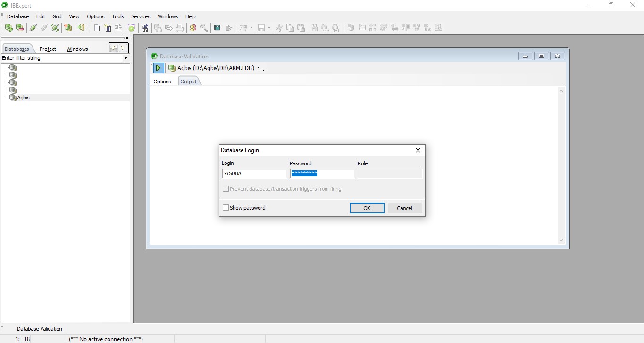Screen dimensions: 644x343
Task: Click Cancel in Database Login dialog
Action: pos(405,208)
